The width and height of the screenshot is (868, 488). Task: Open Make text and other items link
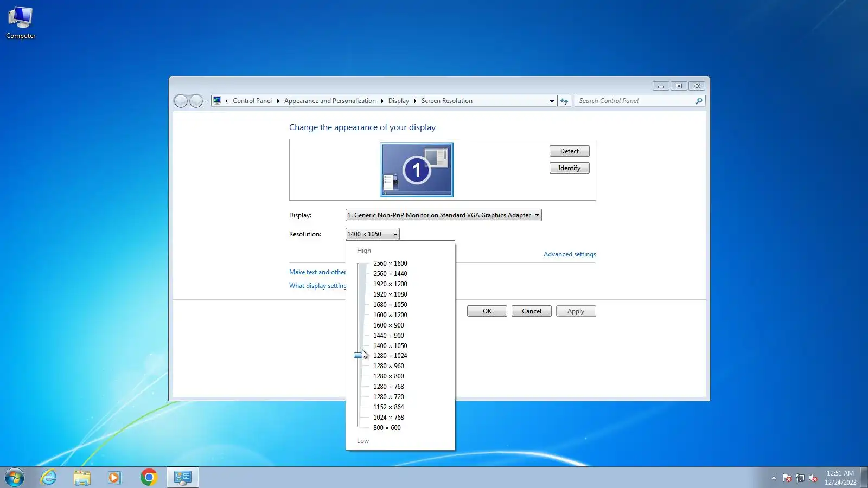(x=317, y=272)
